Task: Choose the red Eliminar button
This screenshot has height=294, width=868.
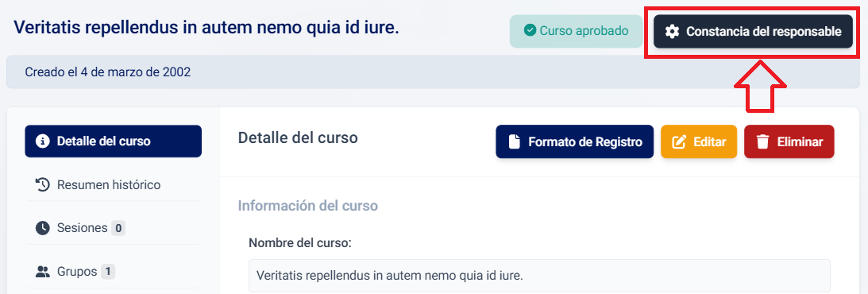Action: coord(789,141)
